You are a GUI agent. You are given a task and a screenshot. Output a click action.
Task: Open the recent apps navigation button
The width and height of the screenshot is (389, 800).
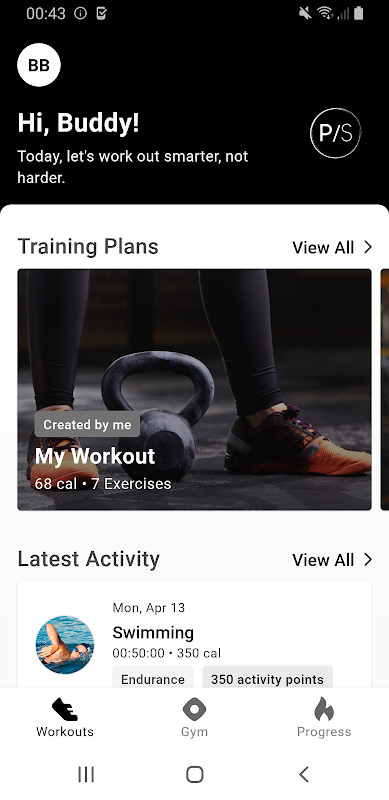(86, 774)
